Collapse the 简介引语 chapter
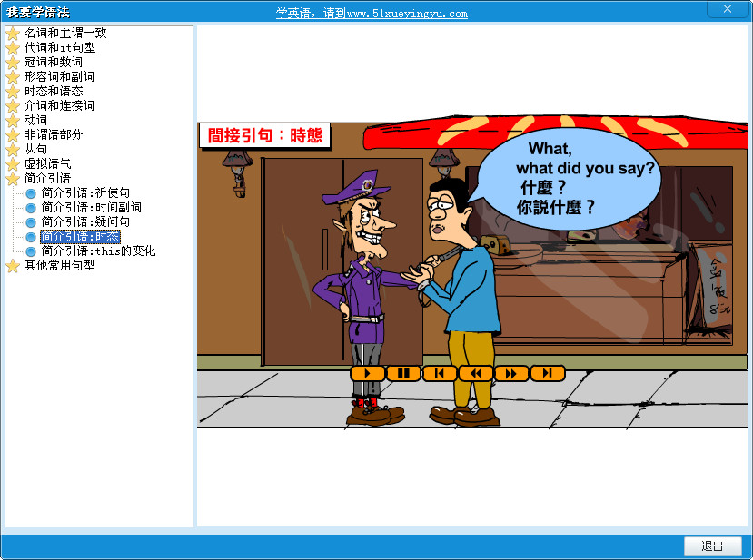 pyautogui.click(x=11, y=178)
